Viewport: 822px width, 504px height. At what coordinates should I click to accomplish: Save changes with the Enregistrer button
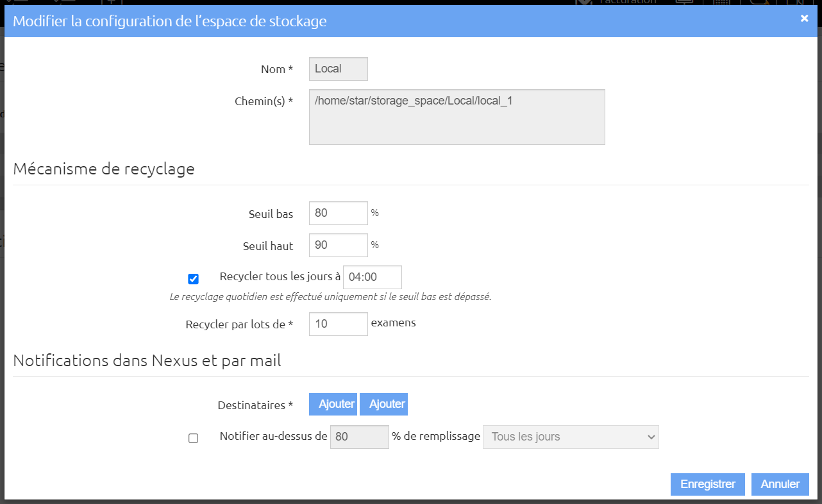(x=708, y=484)
